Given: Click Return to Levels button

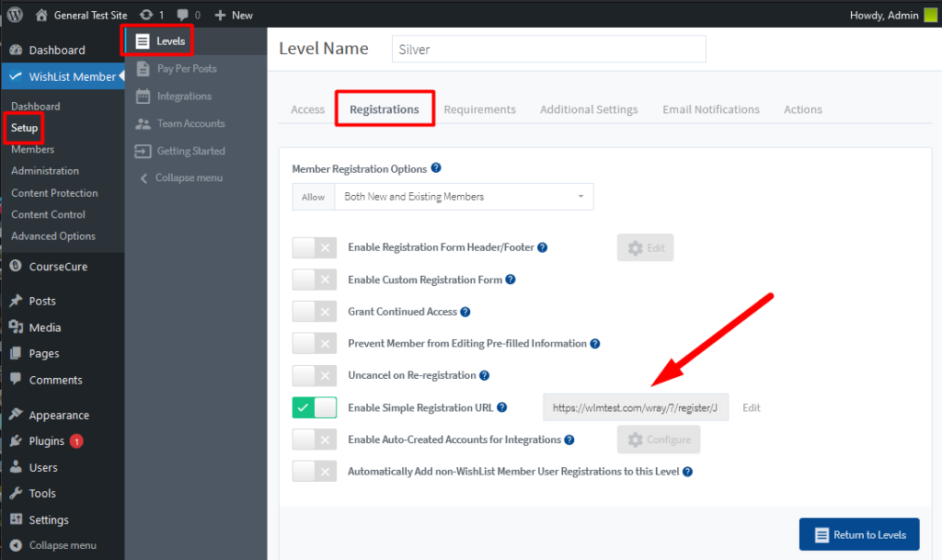Looking at the screenshot, I should tap(859, 534).
